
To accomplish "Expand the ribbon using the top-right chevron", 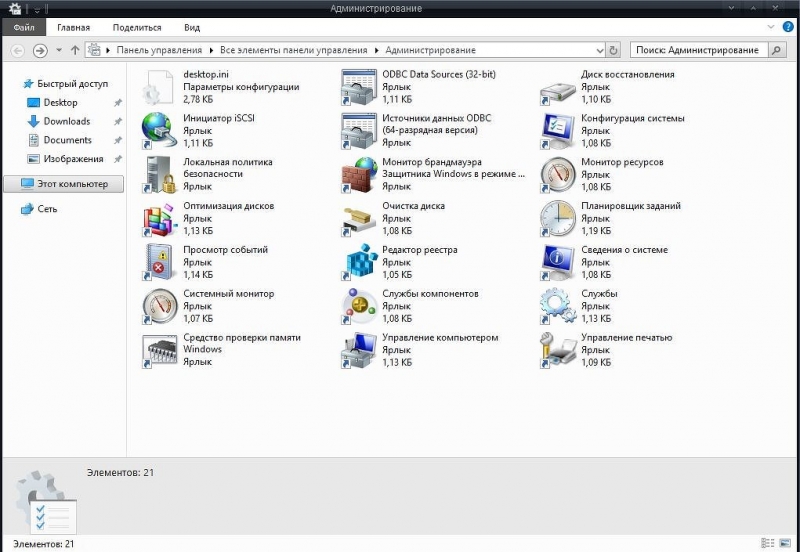I will point(772,28).
